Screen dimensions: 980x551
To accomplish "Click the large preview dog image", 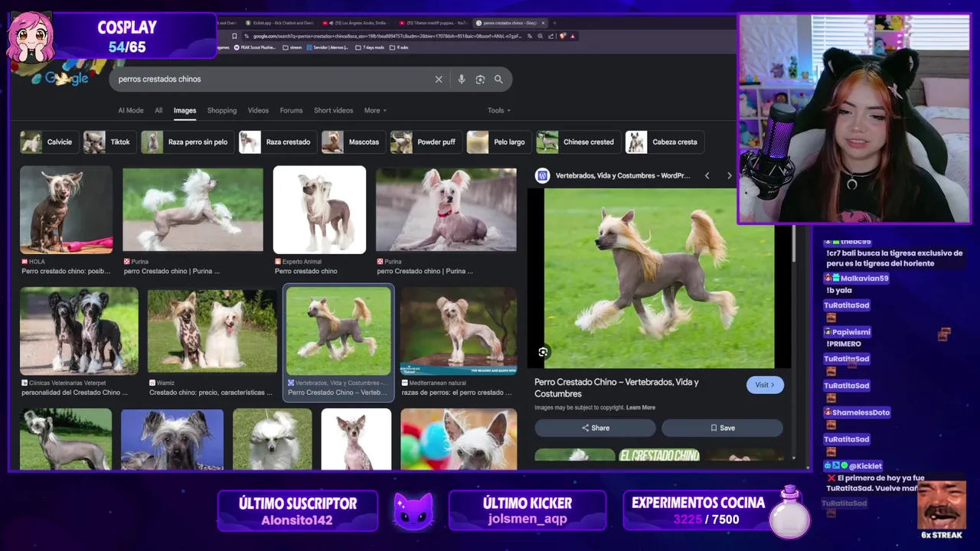I will (658, 278).
